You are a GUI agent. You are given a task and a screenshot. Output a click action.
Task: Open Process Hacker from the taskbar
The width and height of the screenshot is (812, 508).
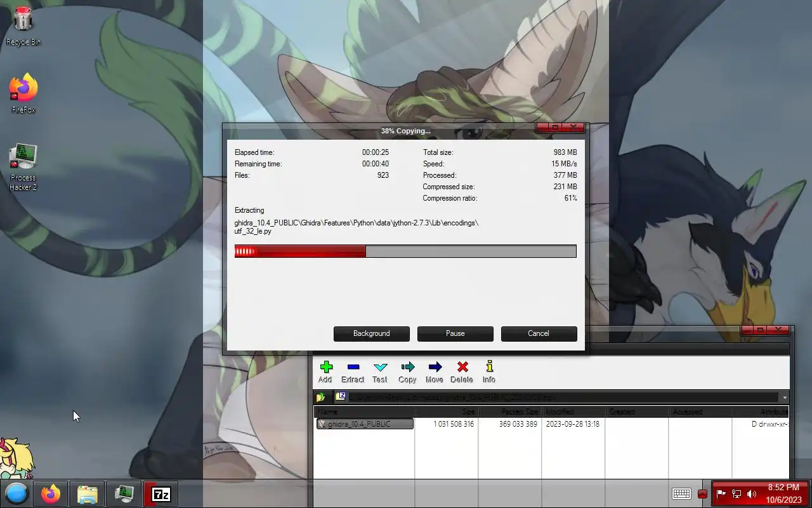(124, 493)
